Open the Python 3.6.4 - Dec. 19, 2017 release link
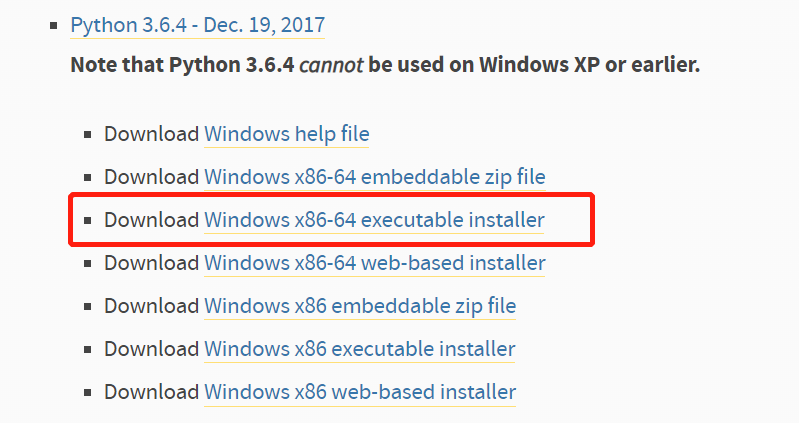Image resolution: width=799 pixels, height=423 pixels. point(198,25)
